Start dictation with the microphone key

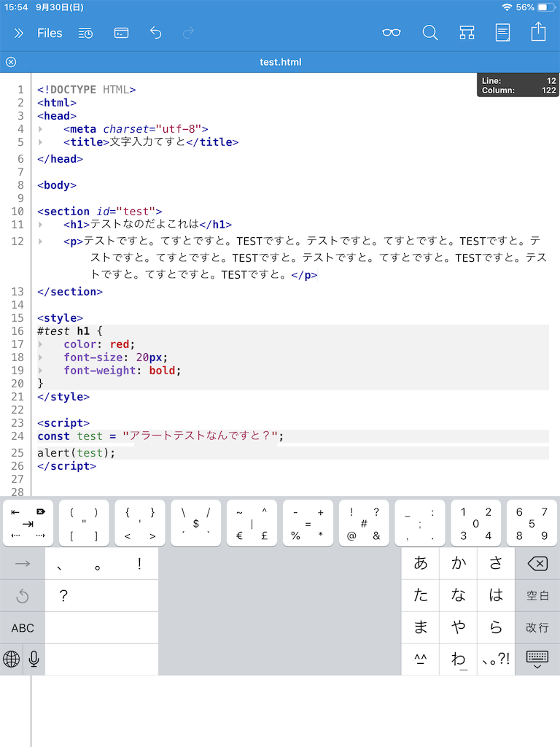coord(34,659)
